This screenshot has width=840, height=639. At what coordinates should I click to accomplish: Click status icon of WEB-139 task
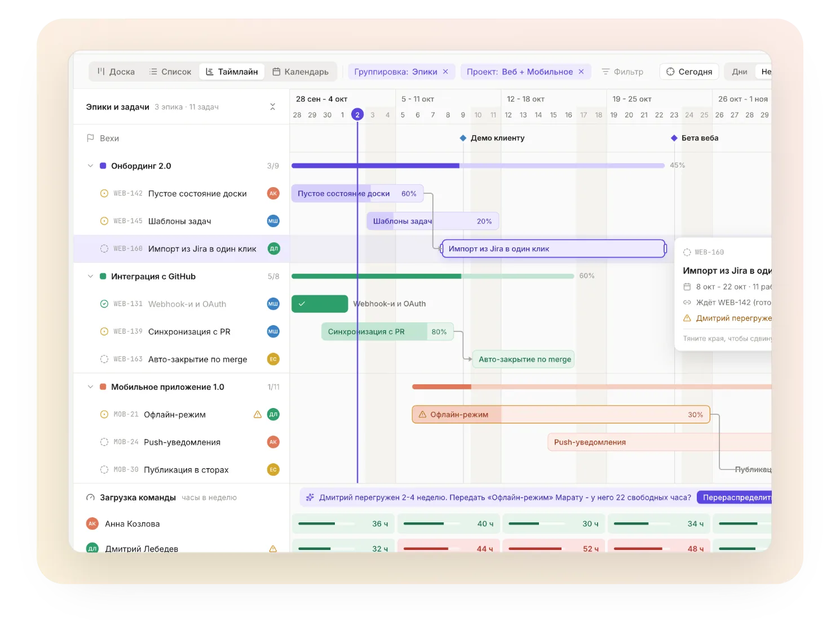tap(104, 331)
